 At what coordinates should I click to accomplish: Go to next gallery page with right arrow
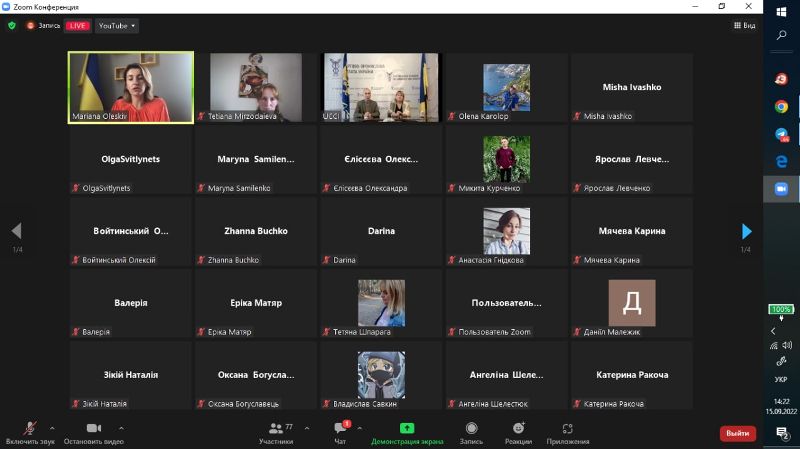click(746, 231)
